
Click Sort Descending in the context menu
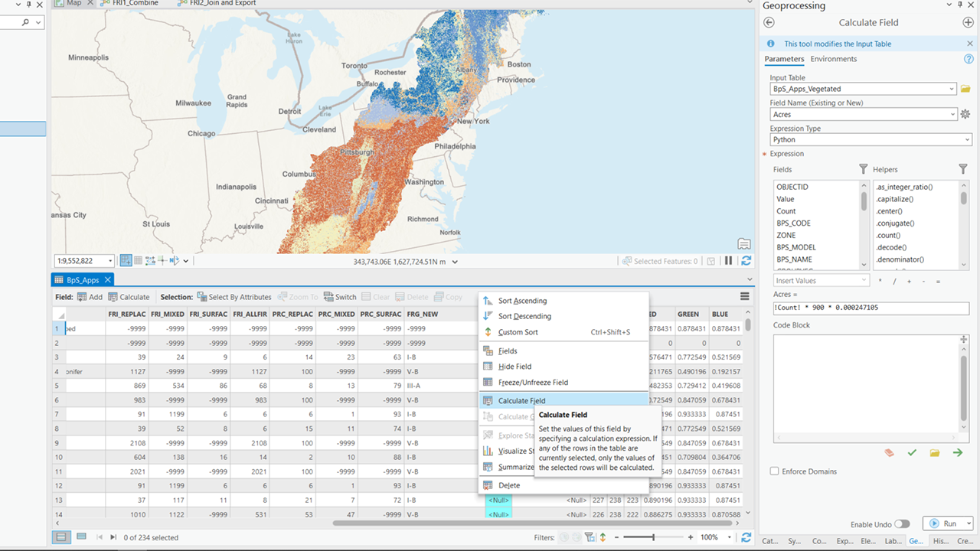tap(524, 316)
